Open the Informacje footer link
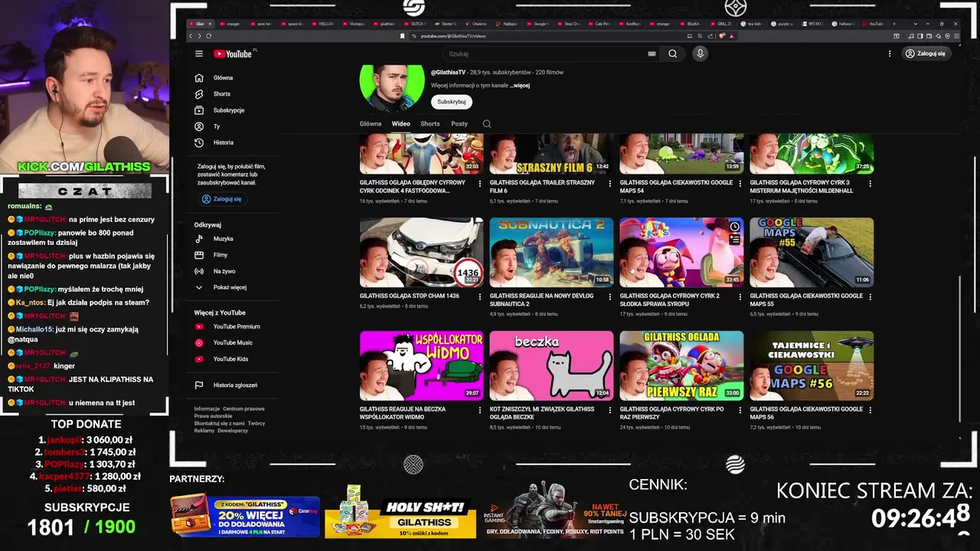The height and width of the screenshot is (551, 980). pos(207,409)
